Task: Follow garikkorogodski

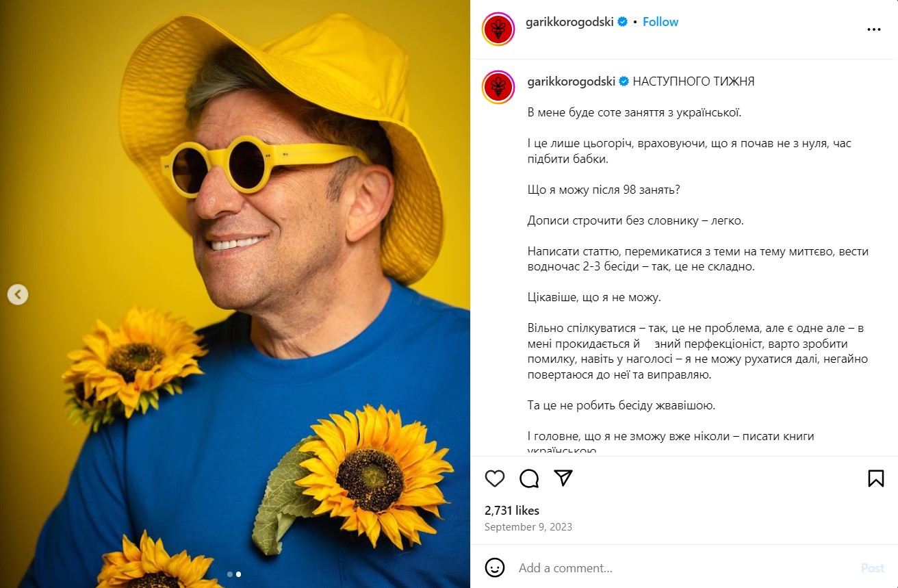Action: pos(660,22)
